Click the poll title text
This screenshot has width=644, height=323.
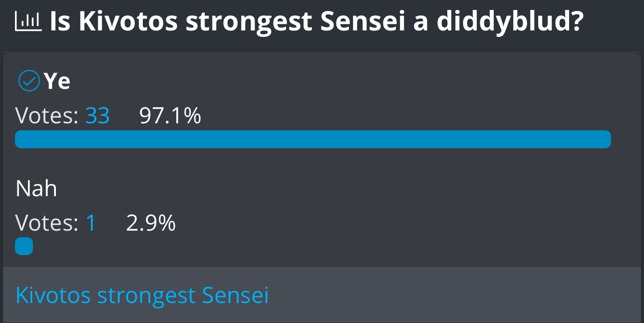tap(317, 23)
